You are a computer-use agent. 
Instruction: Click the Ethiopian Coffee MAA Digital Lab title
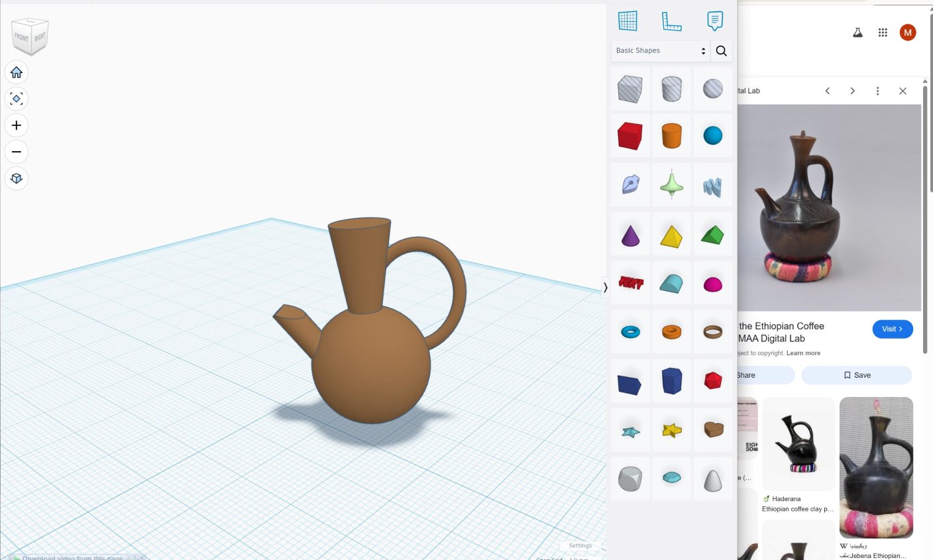781,332
